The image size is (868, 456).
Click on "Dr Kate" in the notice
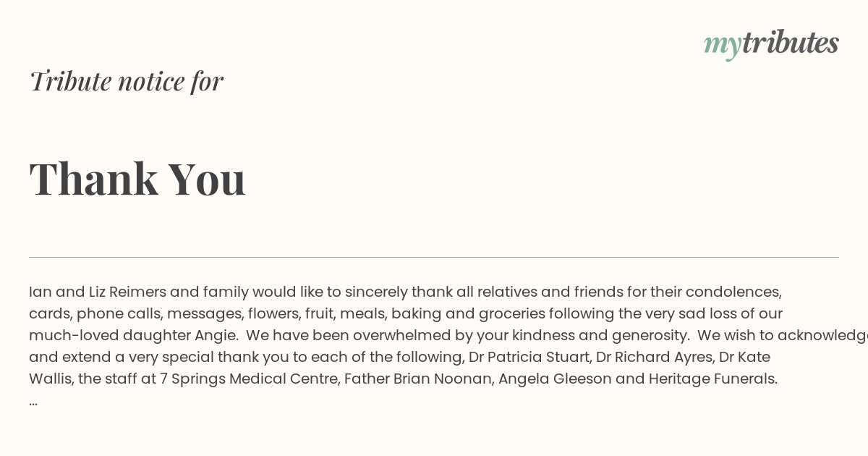(x=744, y=358)
